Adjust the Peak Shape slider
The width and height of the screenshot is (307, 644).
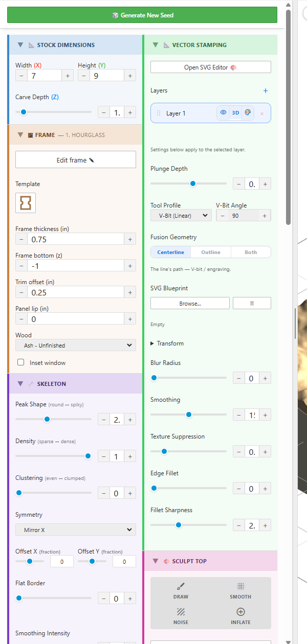click(53, 419)
